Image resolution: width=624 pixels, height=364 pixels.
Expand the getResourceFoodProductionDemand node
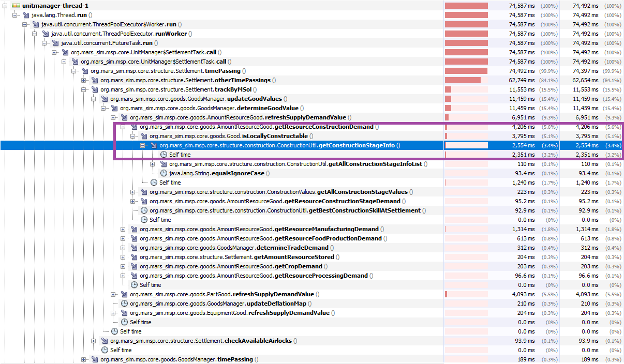coord(123,238)
